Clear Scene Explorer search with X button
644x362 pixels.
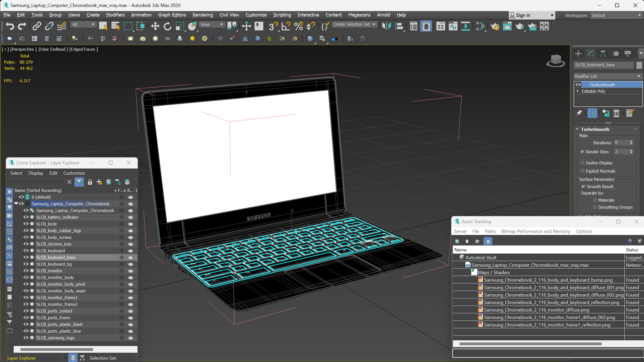[69, 182]
